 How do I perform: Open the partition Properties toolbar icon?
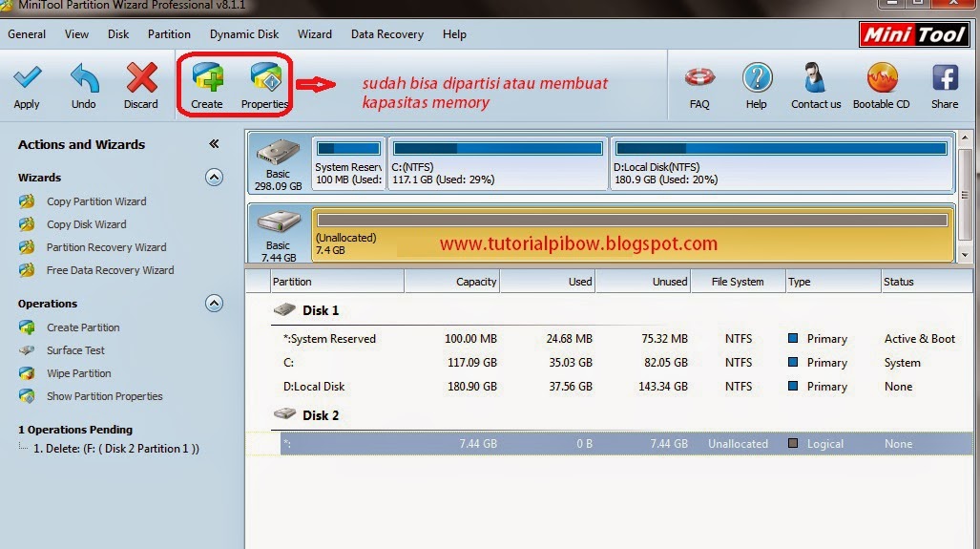266,77
